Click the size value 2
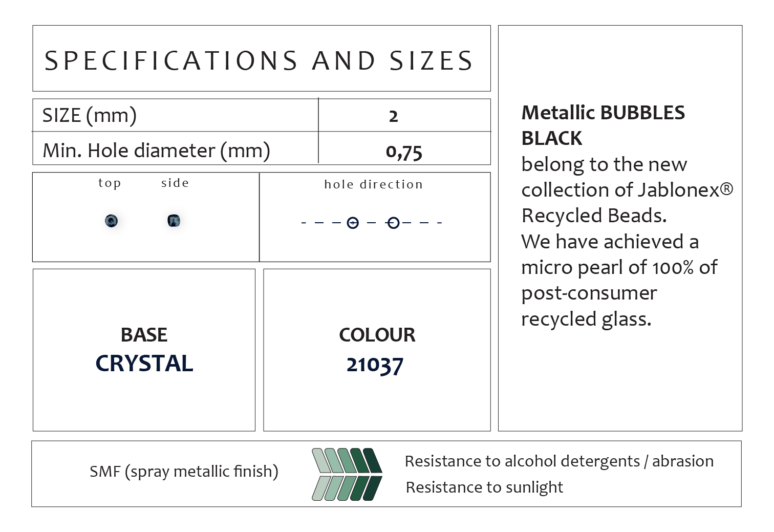This screenshot has height=532, width=774. click(393, 116)
